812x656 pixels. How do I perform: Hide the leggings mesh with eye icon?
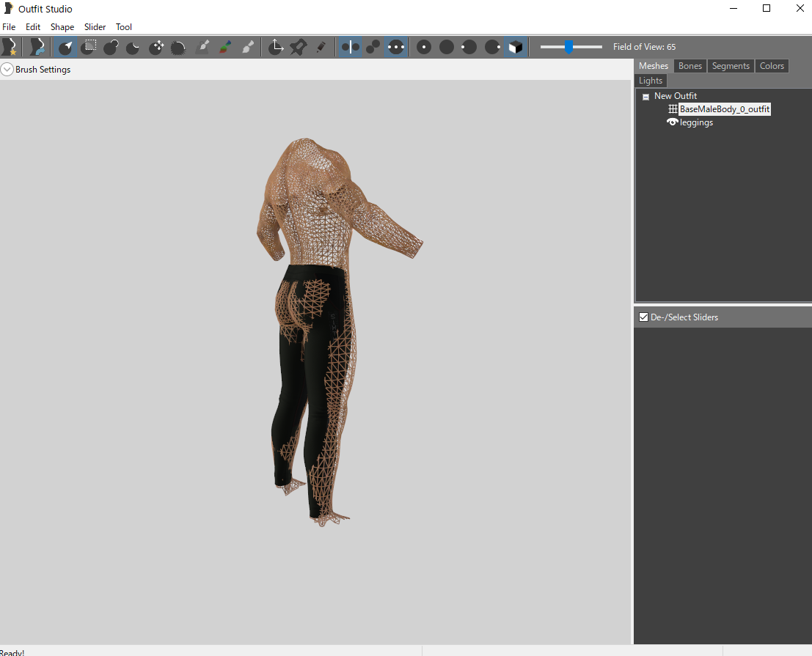tap(672, 122)
